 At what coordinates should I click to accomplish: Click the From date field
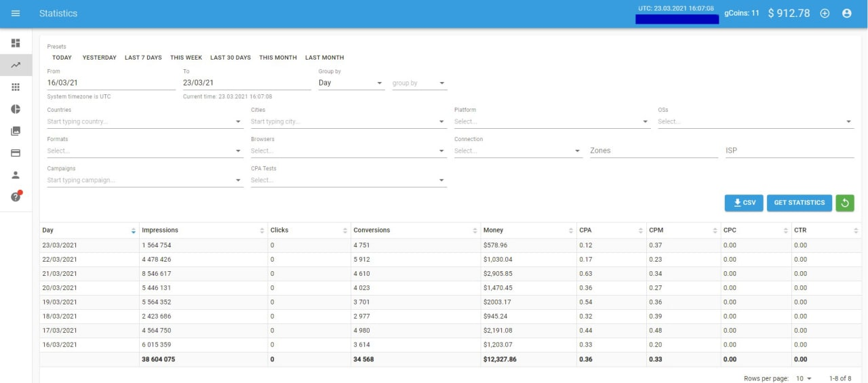[111, 83]
